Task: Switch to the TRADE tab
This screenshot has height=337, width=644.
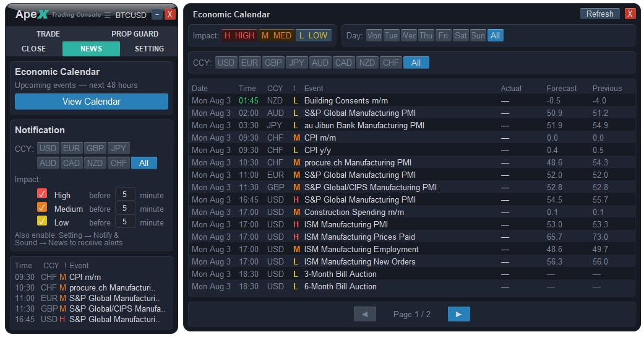Action: pos(48,33)
